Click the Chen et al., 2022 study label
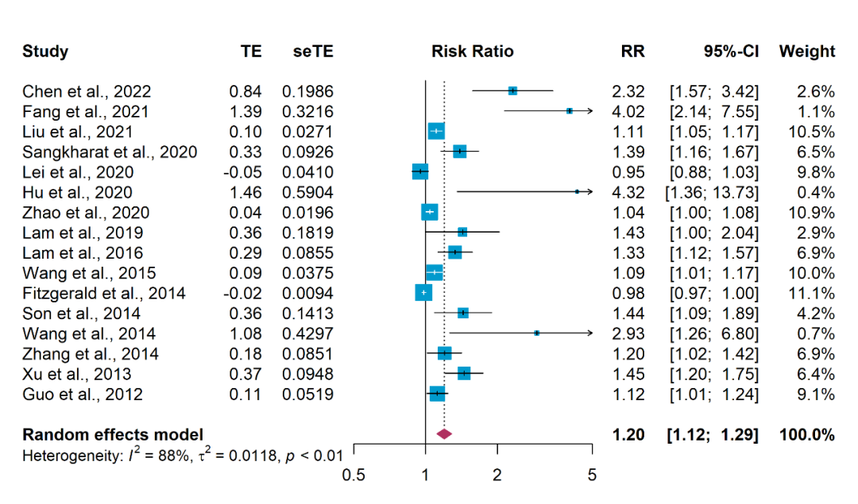 pyautogui.click(x=87, y=92)
